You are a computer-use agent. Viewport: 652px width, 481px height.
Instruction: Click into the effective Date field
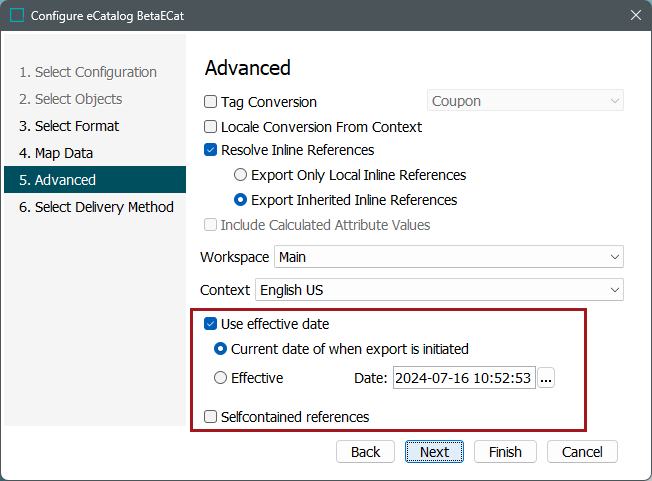point(464,378)
